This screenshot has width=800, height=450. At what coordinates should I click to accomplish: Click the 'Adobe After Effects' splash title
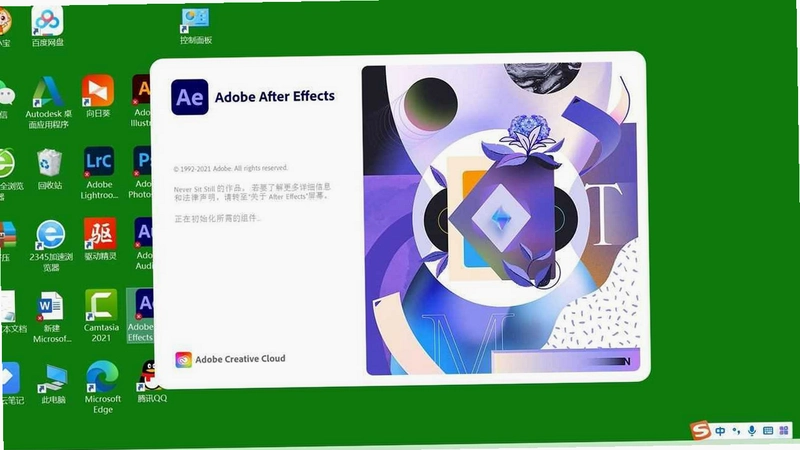pyautogui.click(x=274, y=96)
